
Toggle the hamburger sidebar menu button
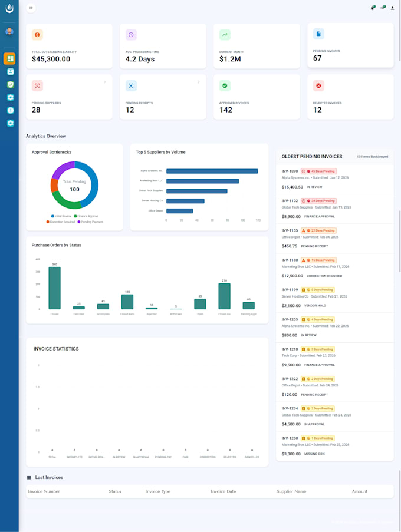pyautogui.click(x=31, y=8)
